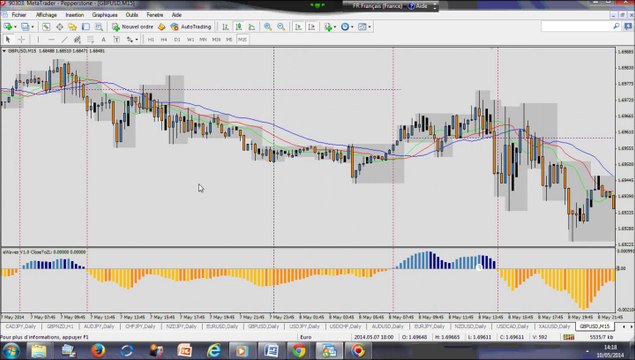Open the Affichage menu

46,15
